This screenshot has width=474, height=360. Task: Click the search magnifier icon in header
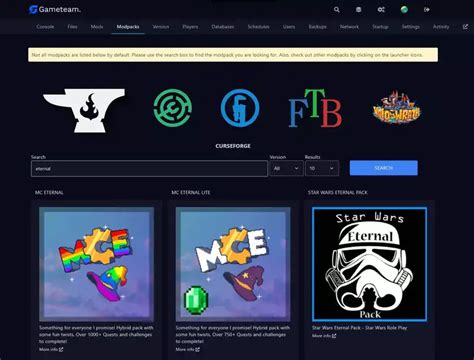(337, 10)
